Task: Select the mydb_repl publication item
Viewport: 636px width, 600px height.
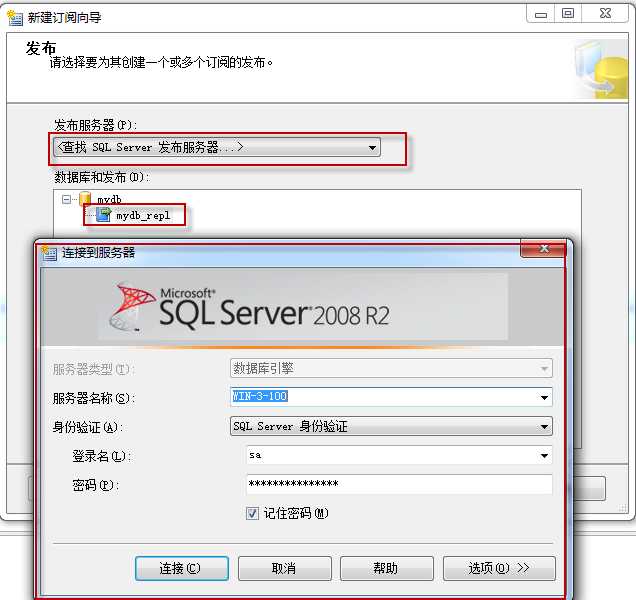Action: coord(143,215)
